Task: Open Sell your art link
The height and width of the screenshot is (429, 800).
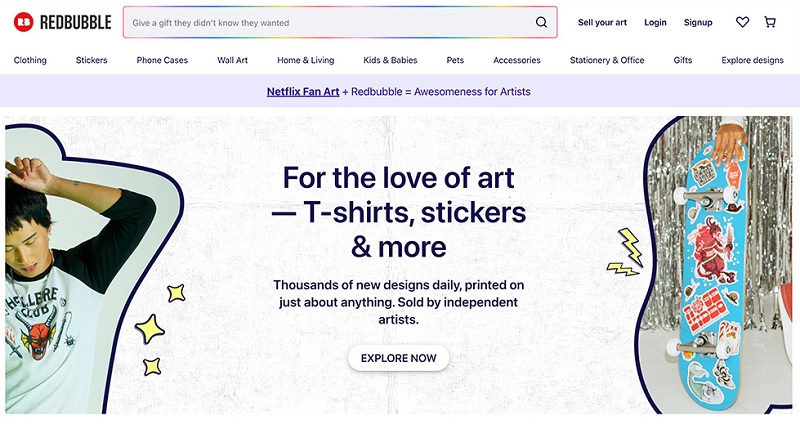Action: (602, 22)
